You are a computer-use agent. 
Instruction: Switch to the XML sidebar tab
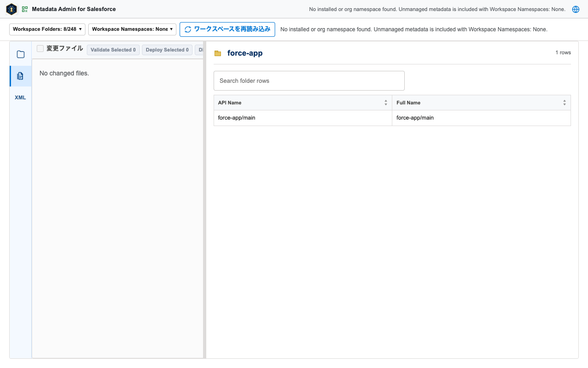tap(21, 98)
